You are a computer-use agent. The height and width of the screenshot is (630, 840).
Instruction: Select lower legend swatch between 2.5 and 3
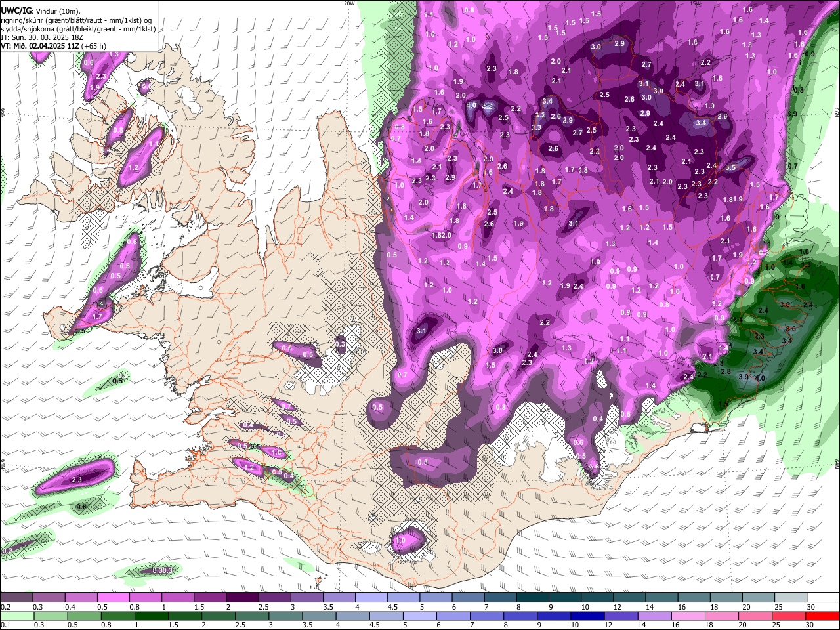(x=253, y=616)
